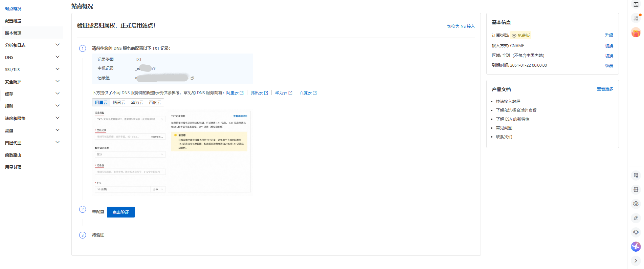Image resolution: width=644 pixels, height=269 pixels.
Task: Click the 免费版 subscription badge
Action: tap(521, 36)
